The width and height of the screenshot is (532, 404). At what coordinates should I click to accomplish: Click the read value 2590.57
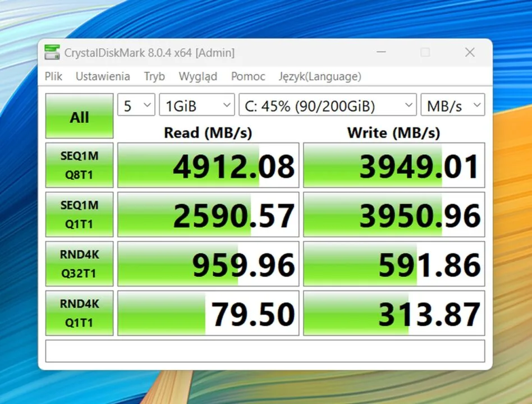(208, 214)
